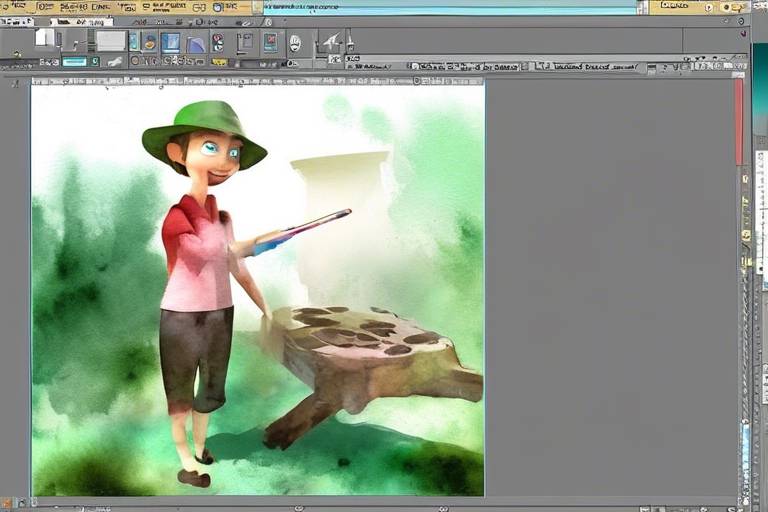Select the large light-gray rectangle toolbar button
Screen dimensions: 768x512
tap(111, 41)
